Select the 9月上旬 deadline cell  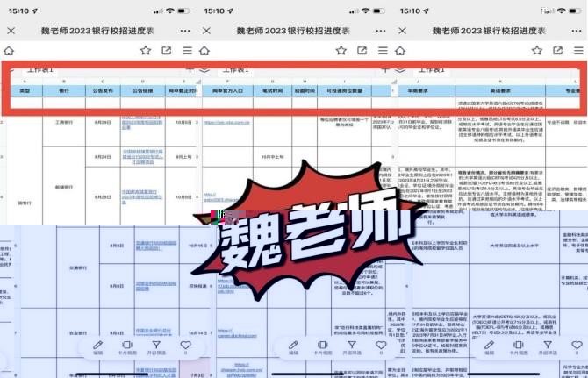click(182, 157)
